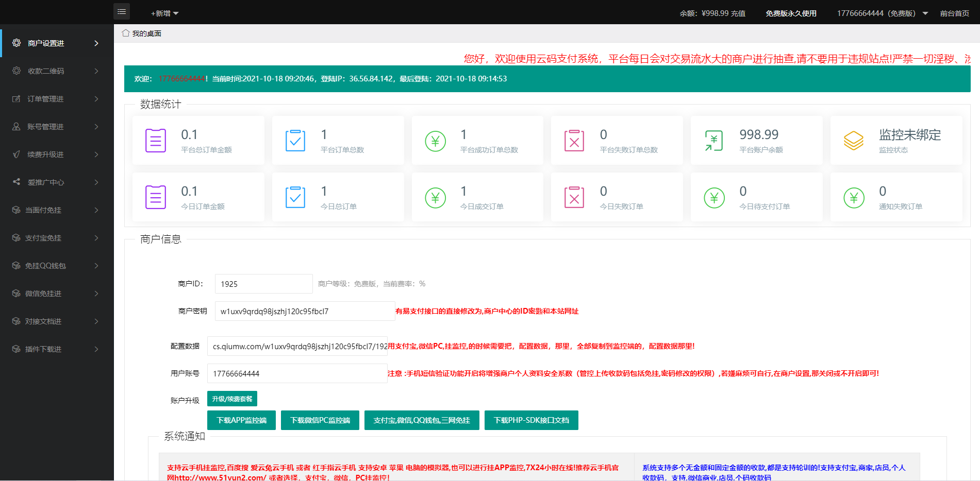Click the orange layers icon for 监控状态
The image size is (980, 481).
pos(854,141)
